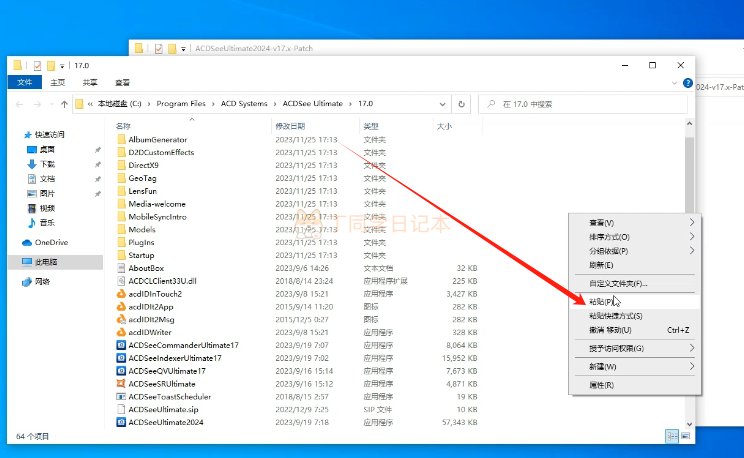
Task: Click the ACDSeeUltimate2024 application icon
Action: tap(121, 422)
